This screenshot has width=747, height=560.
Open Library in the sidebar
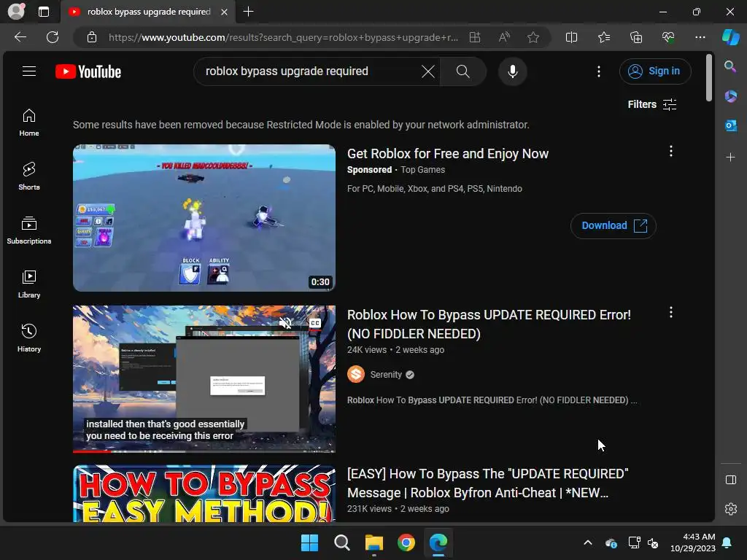click(x=29, y=284)
